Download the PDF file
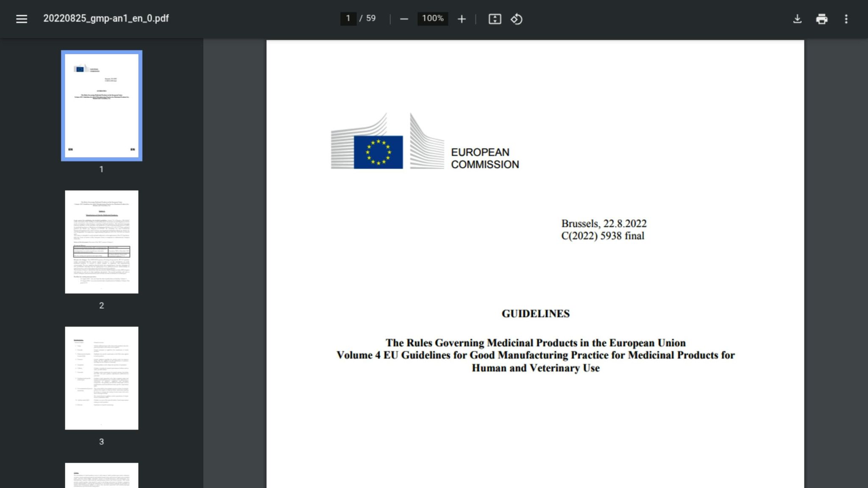 click(798, 19)
